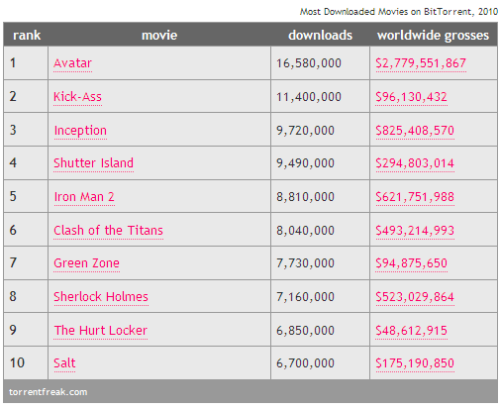Click the torrentfreak.com footer text
This screenshot has width=500, height=409.
(48, 392)
